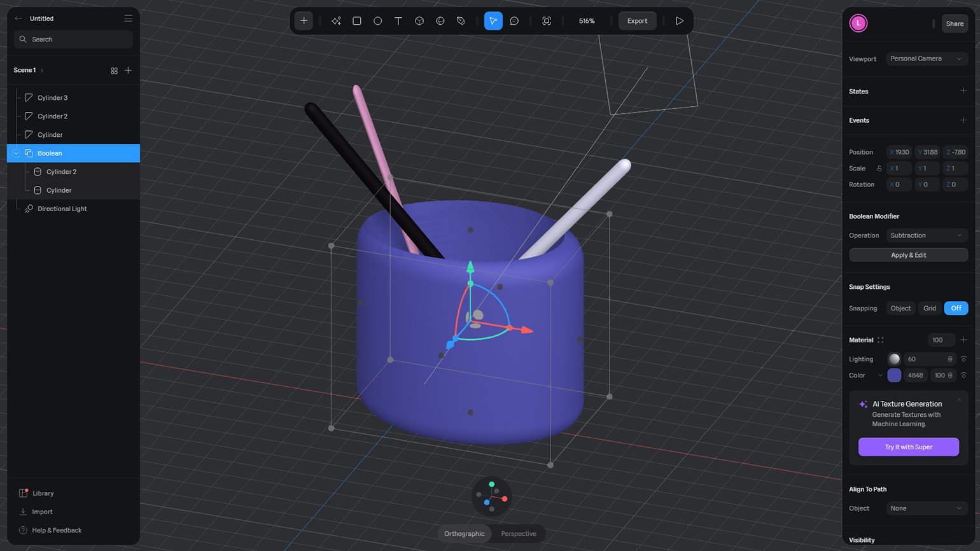Select Directional Light in layer list
The height and width of the screenshot is (551, 980).
[62, 209]
